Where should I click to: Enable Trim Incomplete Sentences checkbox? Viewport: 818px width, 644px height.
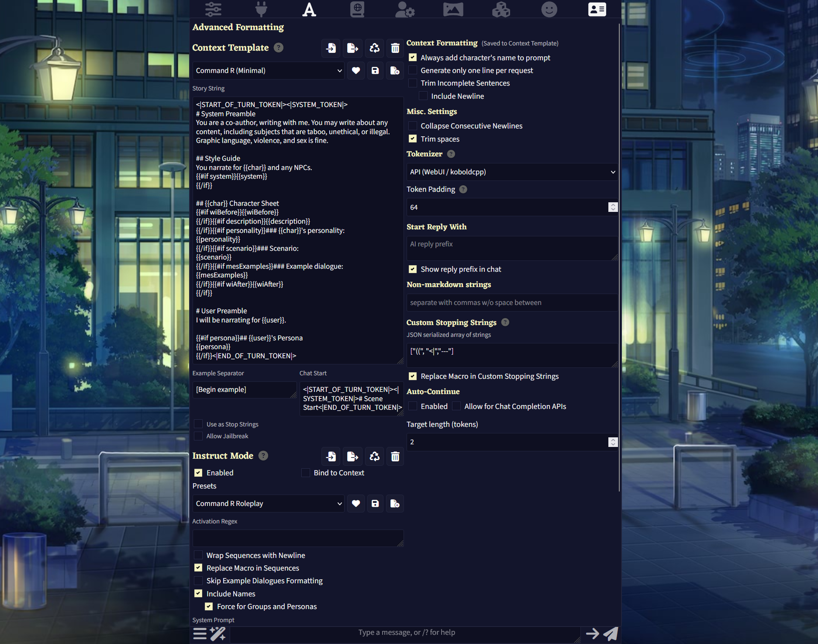coord(413,83)
